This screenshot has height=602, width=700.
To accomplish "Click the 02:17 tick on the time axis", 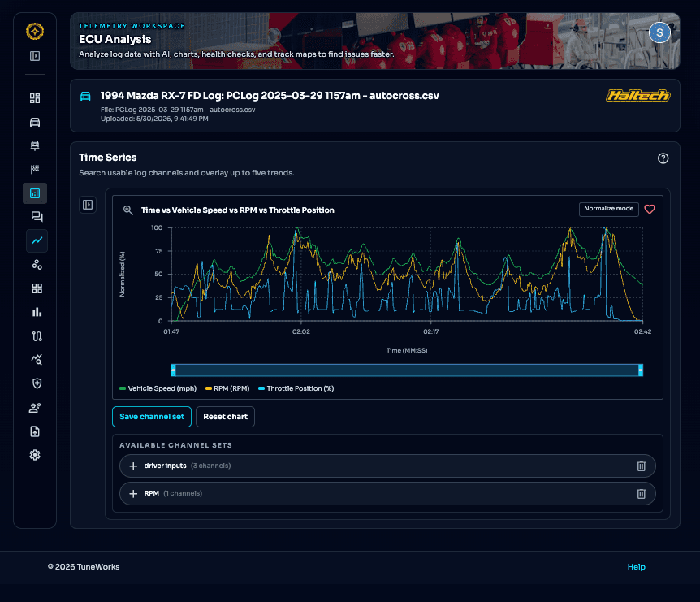I will (431, 331).
